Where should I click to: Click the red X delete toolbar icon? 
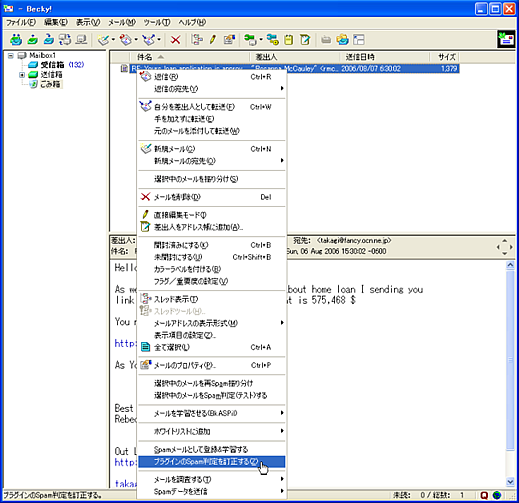175,40
